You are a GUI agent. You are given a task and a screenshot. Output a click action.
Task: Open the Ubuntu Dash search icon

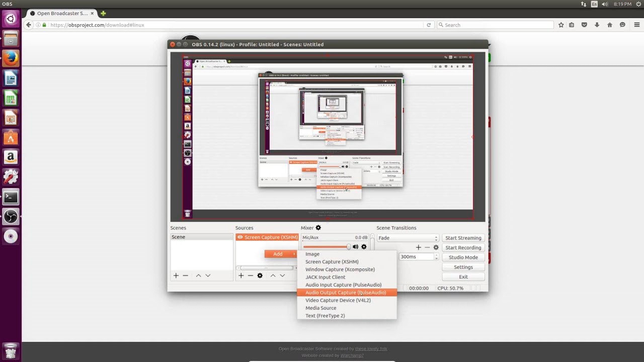(x=11, y=19)
